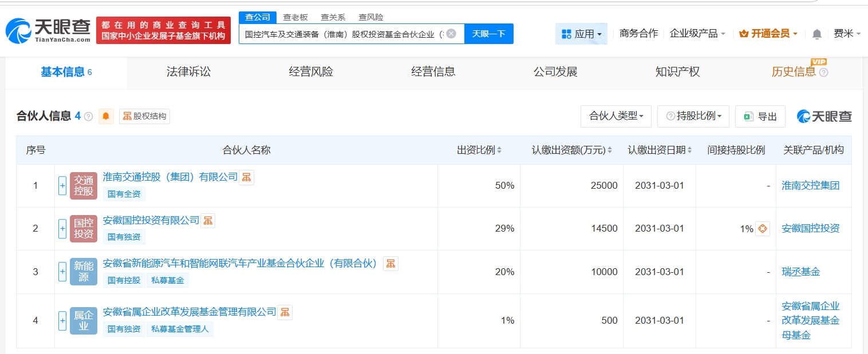
Task: Click the orange alert bell next to 合伙人信息
Action: [106, 116]
